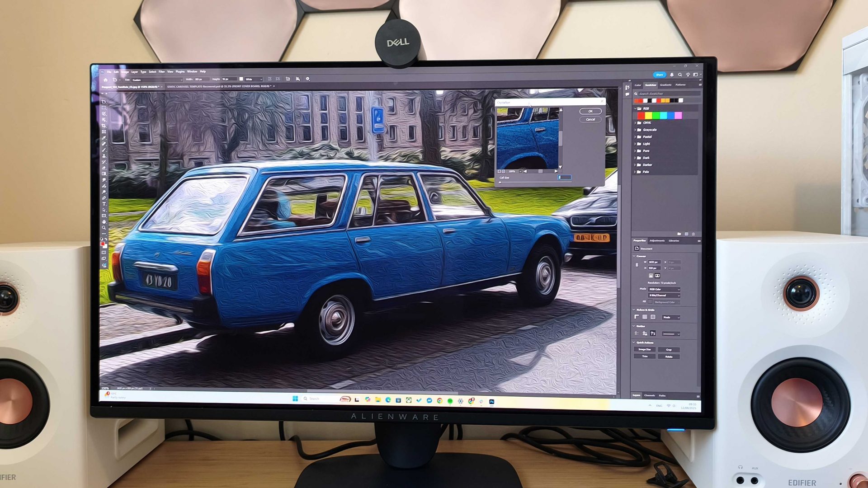Pick the green swatch in RGB group
868x488 pixels.
656,116
